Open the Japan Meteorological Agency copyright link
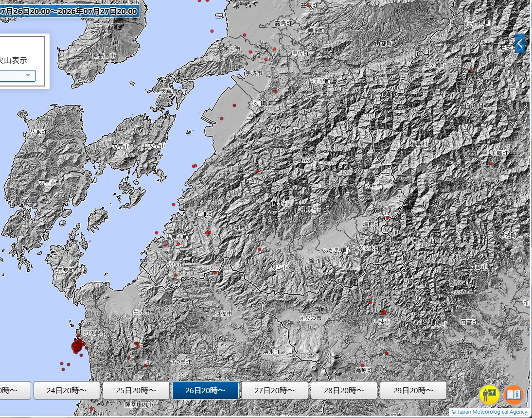This screenshot has height=418, width=532. pyautogui.click(x=489, y=412)
